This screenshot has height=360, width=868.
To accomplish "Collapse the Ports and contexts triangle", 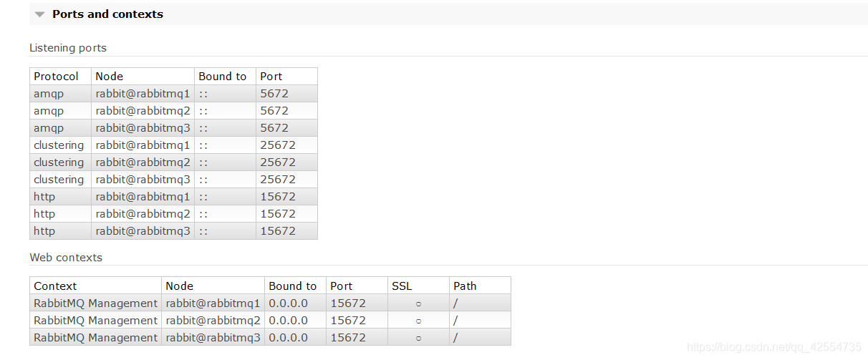I will pos(39,14).
